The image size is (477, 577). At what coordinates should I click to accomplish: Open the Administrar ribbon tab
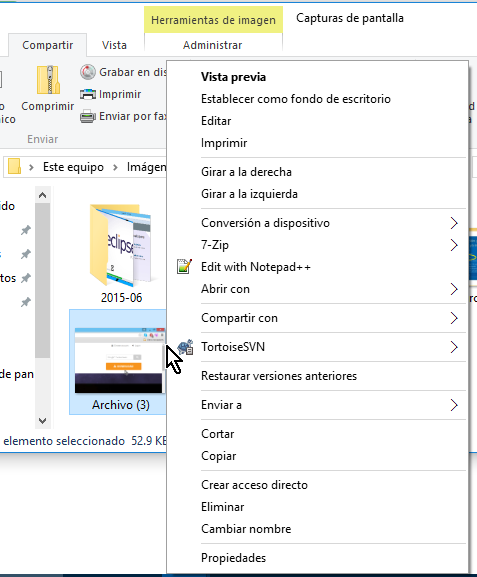(213, 45)
